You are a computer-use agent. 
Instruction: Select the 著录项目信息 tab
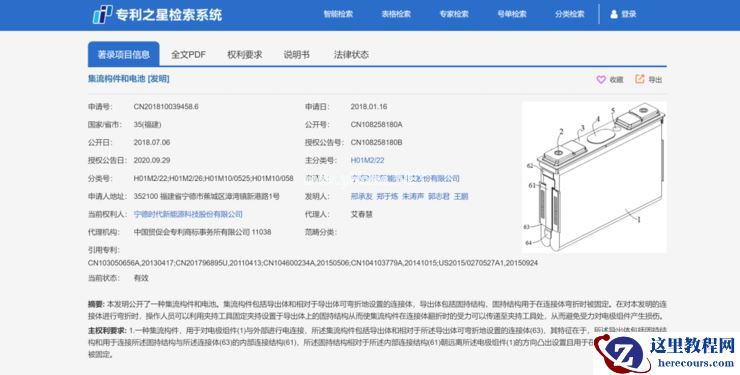coord(124,54)
